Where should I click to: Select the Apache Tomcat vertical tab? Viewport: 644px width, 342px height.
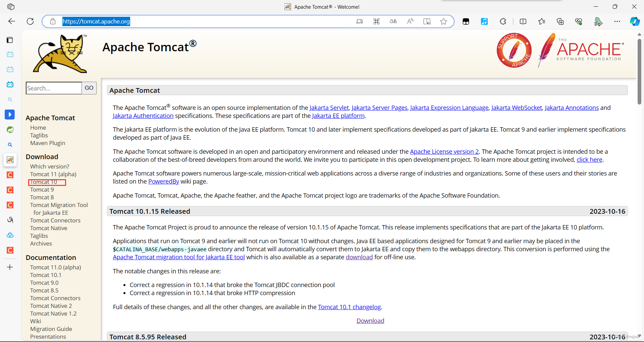10,160
